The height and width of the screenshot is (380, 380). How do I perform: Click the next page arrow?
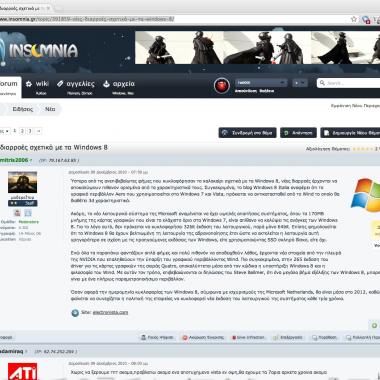click(39, 131)
